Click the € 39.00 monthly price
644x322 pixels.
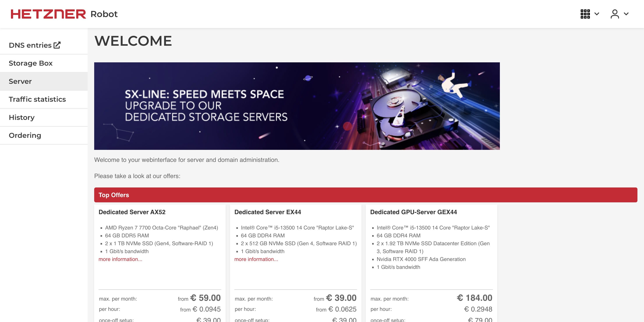pos(341,298)
